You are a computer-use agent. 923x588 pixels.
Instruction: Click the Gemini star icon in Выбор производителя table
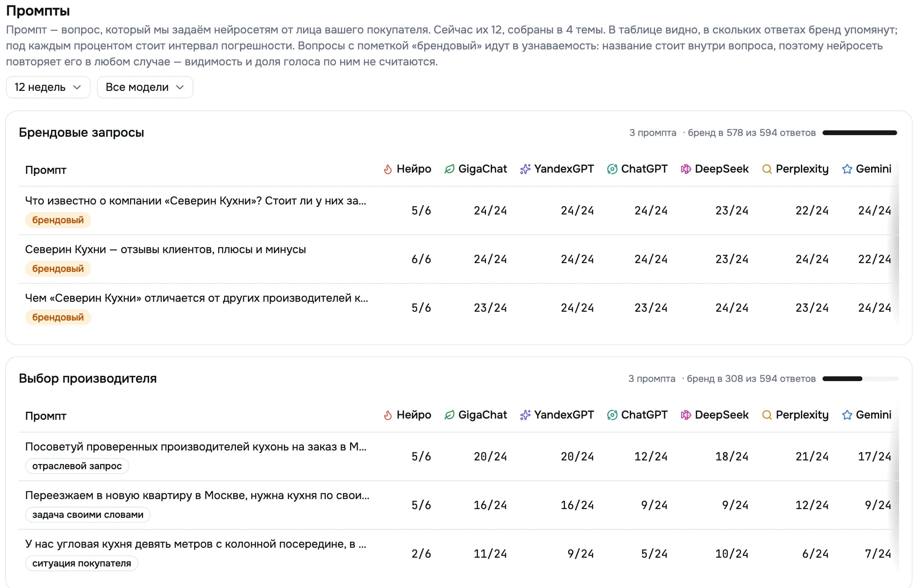[x=847, y=415]
